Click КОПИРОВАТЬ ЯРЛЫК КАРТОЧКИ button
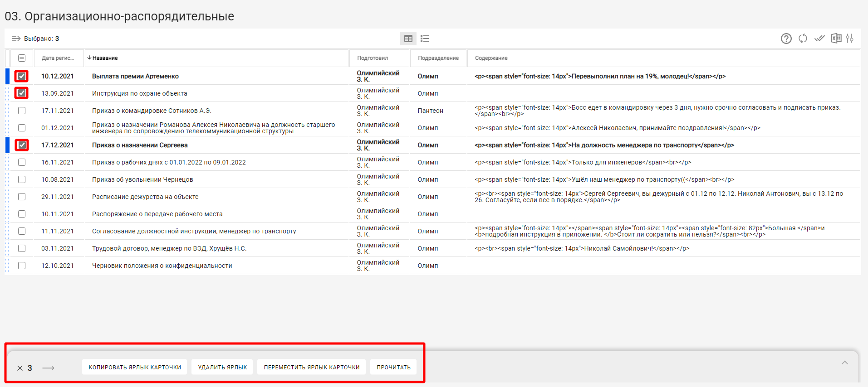 coord(135,367)
